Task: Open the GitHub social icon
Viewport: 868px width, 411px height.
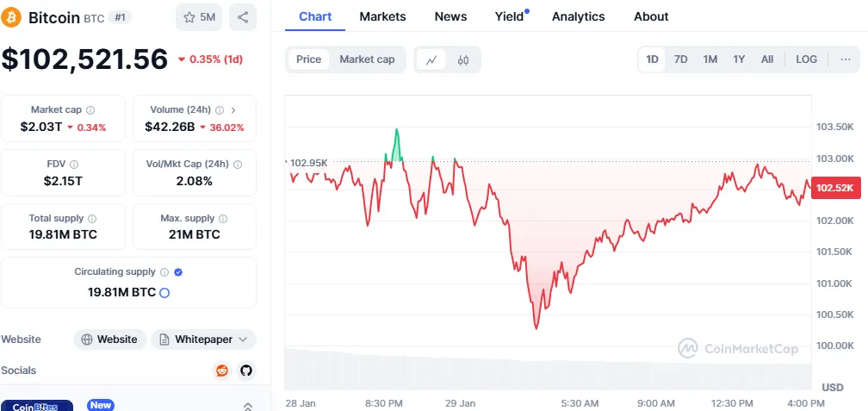Action: [x=246, y=371]
